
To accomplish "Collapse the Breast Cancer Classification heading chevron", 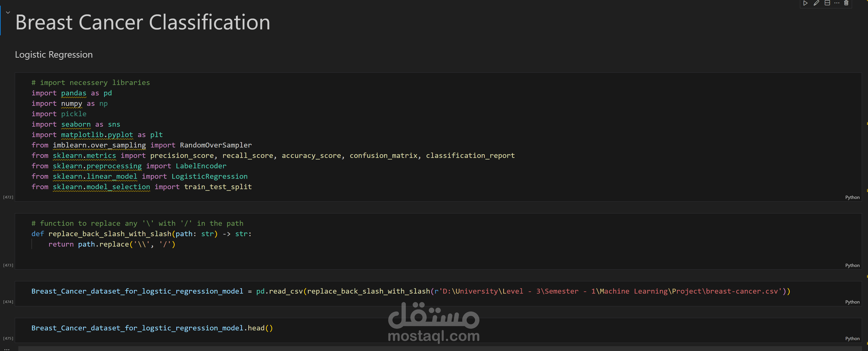I will pos(8,13).
